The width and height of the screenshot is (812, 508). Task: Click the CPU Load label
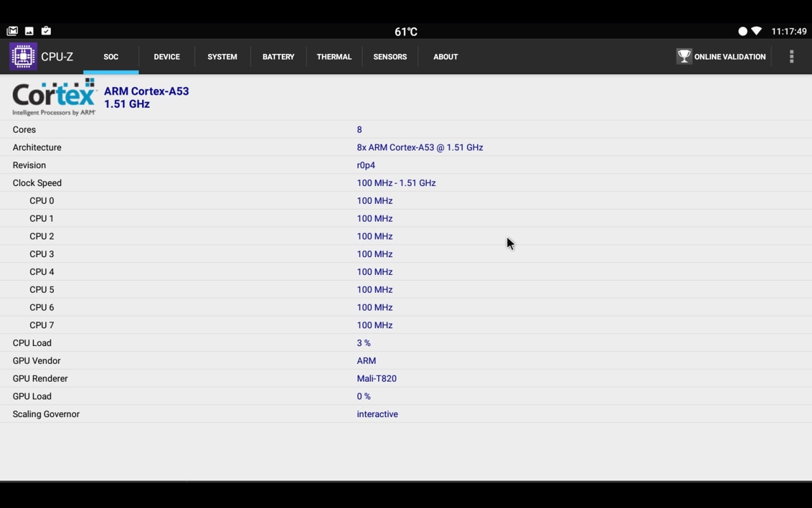(32, 343)
